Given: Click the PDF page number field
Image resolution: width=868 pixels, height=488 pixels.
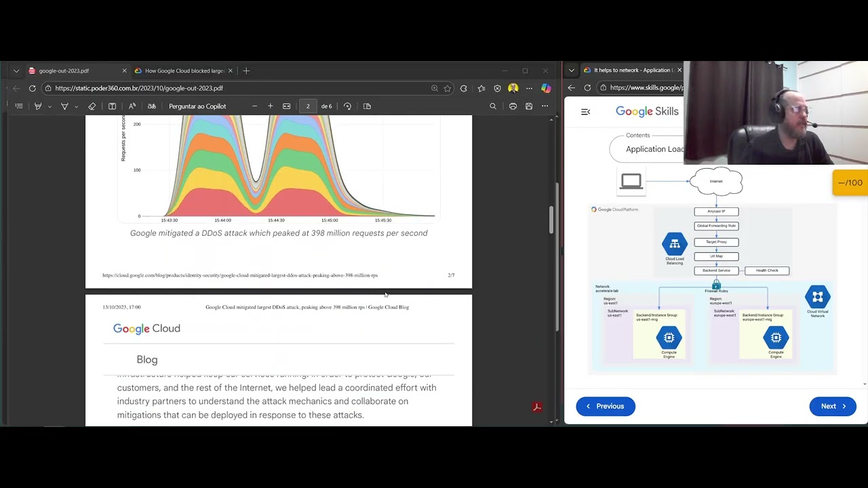Looking at the screenshot, I should [308, 106].
